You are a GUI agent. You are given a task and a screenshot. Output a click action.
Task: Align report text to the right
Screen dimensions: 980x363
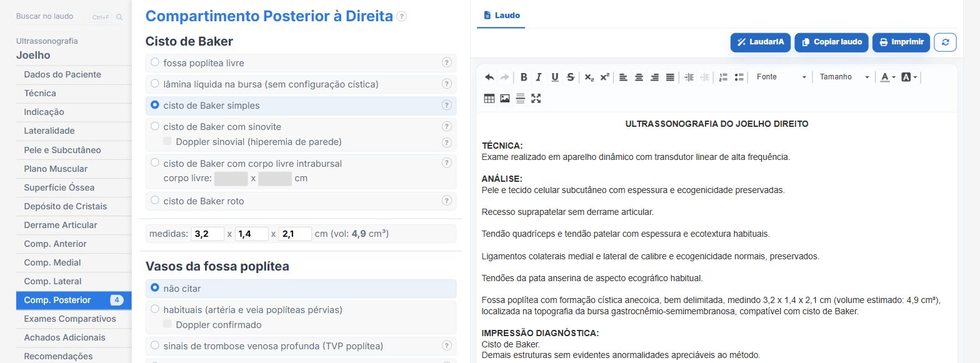point(654,77)
